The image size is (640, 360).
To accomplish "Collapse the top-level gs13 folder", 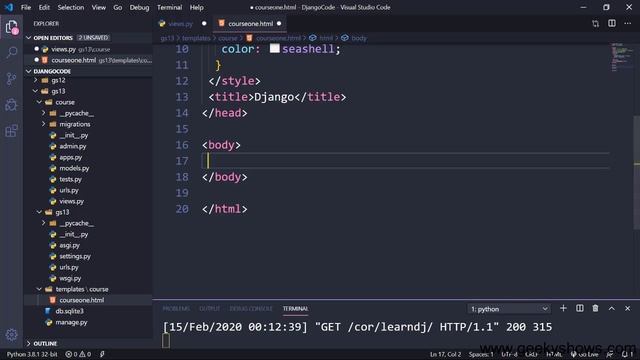I will point(58,91).
